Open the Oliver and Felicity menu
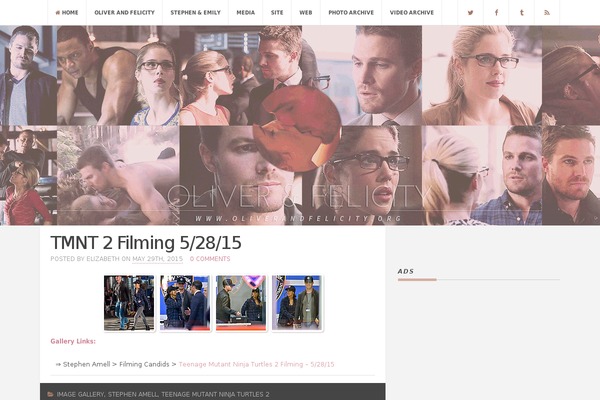Viewport: 600px width, 400px height. [124, 13]
